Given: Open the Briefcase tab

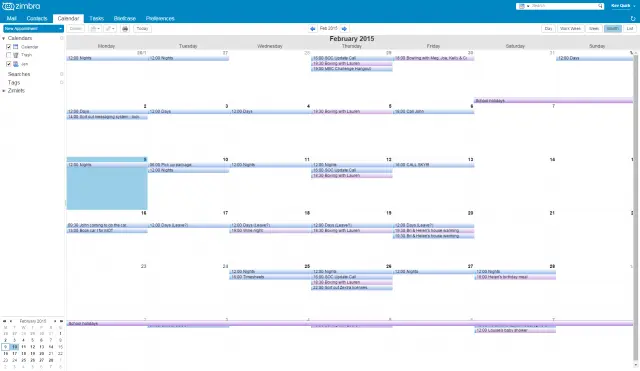Looking at the screenshot, I should pos(124,18).
